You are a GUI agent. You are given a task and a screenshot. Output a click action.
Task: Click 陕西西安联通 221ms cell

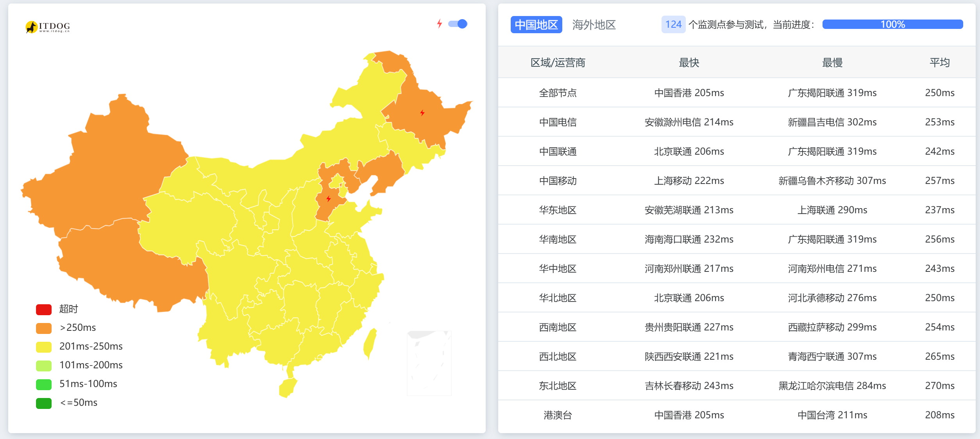(x=689, y=356)
